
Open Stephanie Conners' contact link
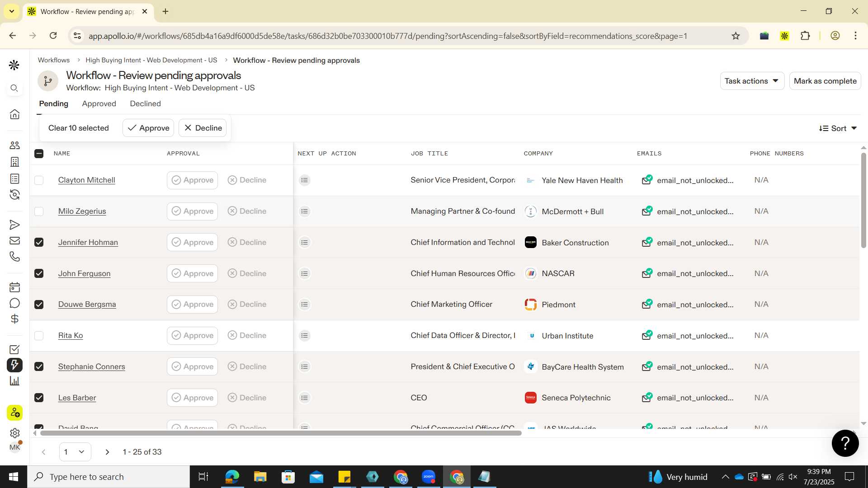coord(92,366)
